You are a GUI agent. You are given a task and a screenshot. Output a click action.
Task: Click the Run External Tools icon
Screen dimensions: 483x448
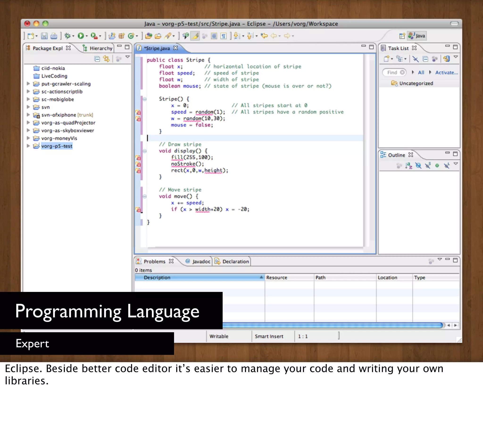94,36
